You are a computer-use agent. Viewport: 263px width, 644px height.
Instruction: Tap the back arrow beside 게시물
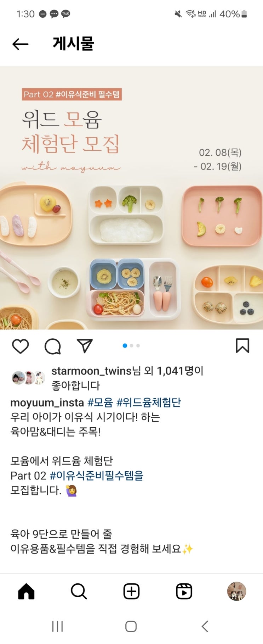coord(20,44)
